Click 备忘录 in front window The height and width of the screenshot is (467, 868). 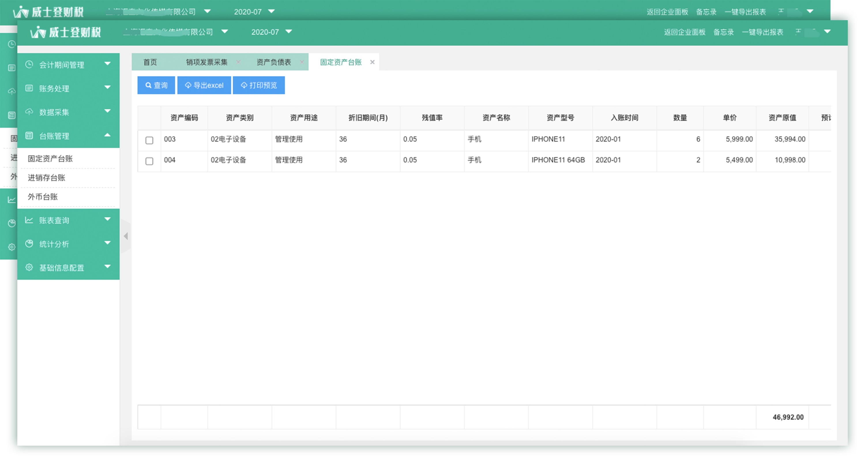pos(724,32)
